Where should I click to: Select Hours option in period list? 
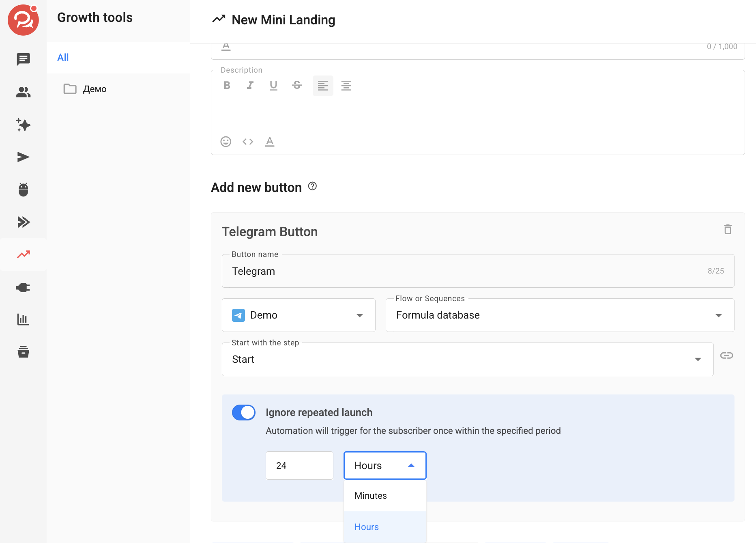(x=385, y=527)
